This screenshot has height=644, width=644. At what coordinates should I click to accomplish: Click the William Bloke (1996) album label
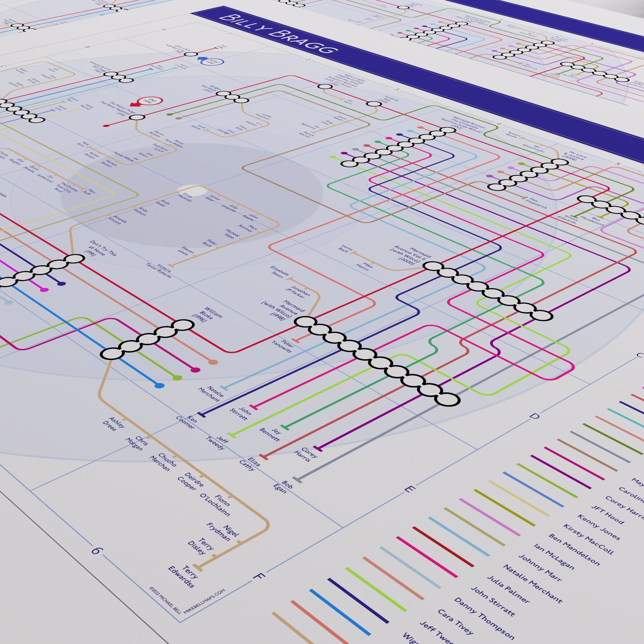[x=207, y=314]
